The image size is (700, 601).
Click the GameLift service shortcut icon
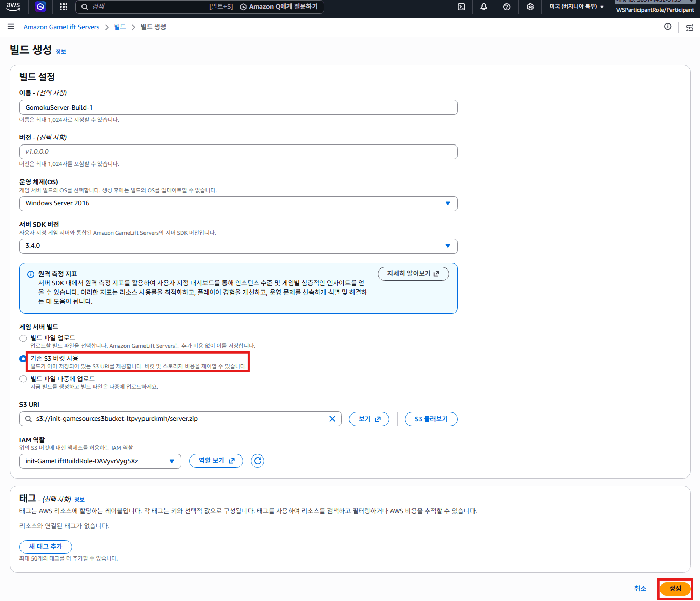40,7
